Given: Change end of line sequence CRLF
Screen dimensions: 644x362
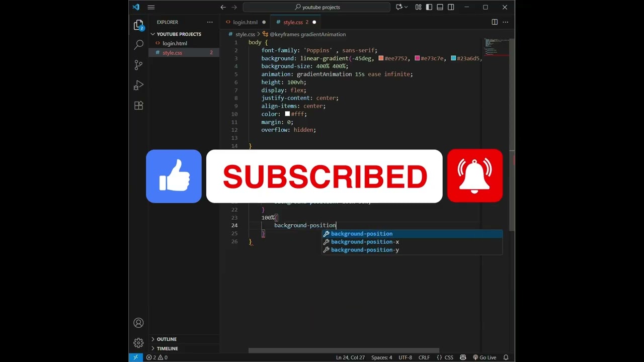Looking at the screenshot, I should pyautogui.click(x=424, y=357).
